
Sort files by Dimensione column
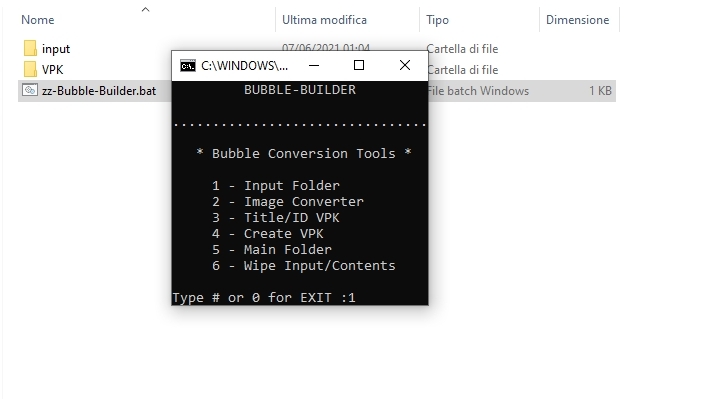tap(577, 20)
